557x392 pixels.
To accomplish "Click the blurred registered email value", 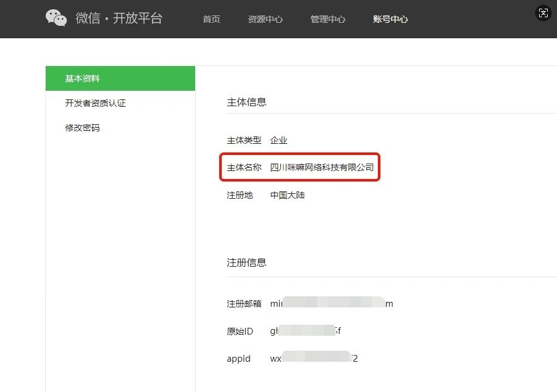I will (332, 303).
